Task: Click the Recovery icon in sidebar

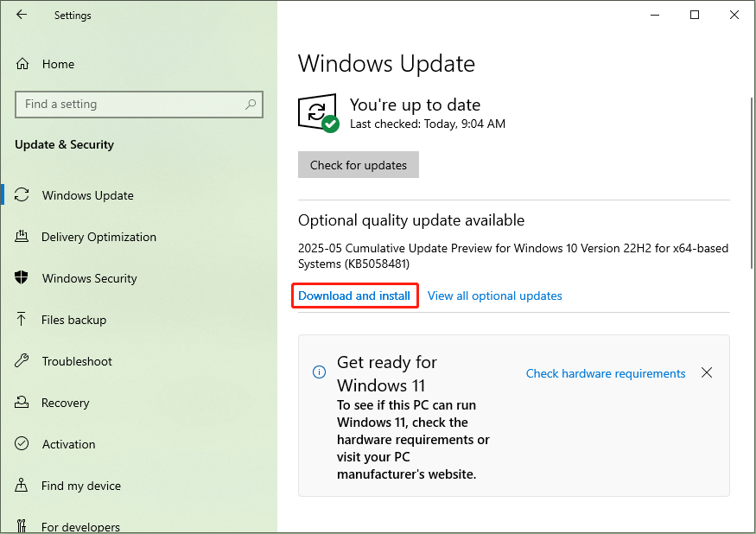Action: coord(22,403)
